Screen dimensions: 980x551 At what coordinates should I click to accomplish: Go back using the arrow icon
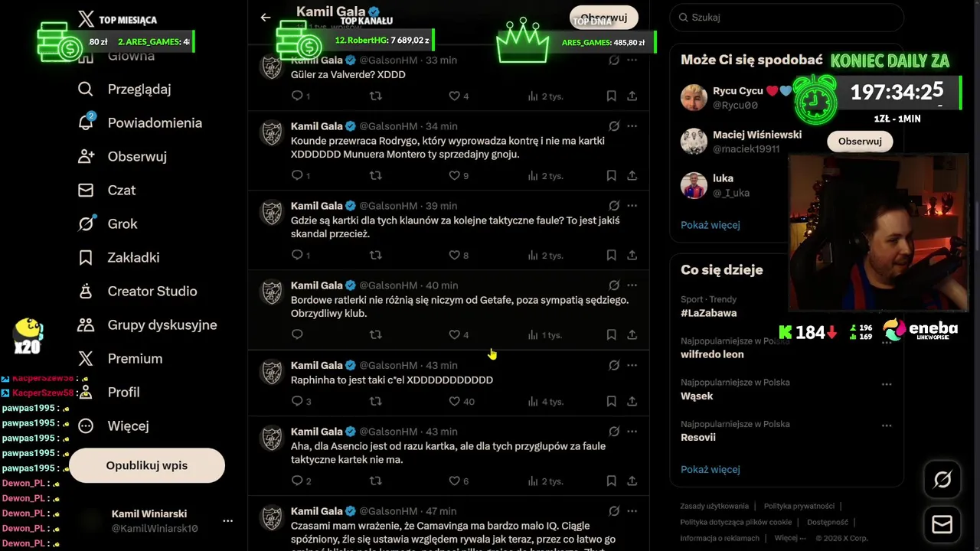pyautogui.click(x=266, y=17)
